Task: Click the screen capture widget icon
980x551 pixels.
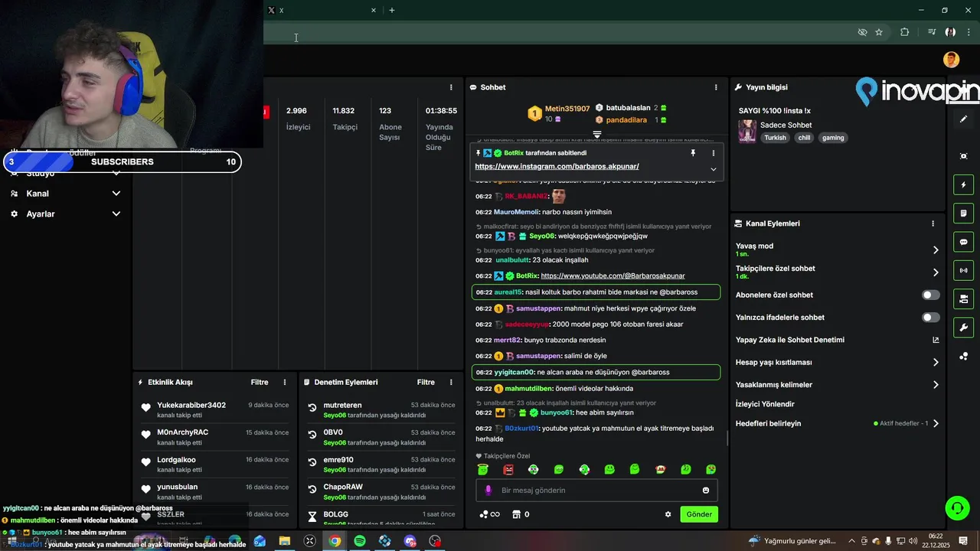Action: [x=963, y=156]
